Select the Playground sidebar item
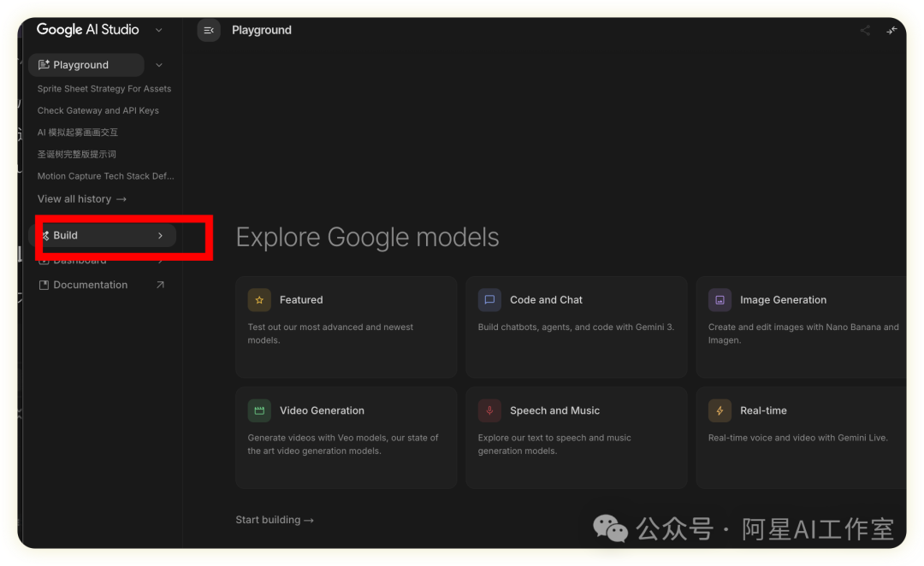This screenshot has width=924, height=566. (x=80, y=65)
